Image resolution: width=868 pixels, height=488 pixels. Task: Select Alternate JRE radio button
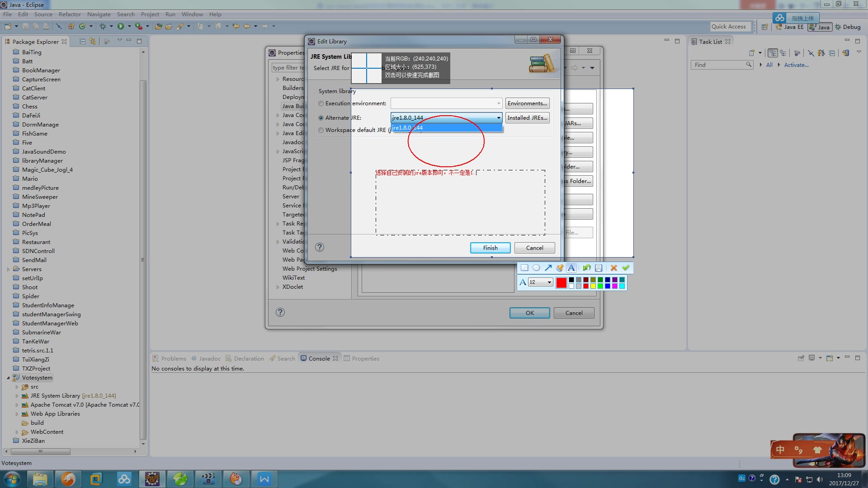pos(321,118)
